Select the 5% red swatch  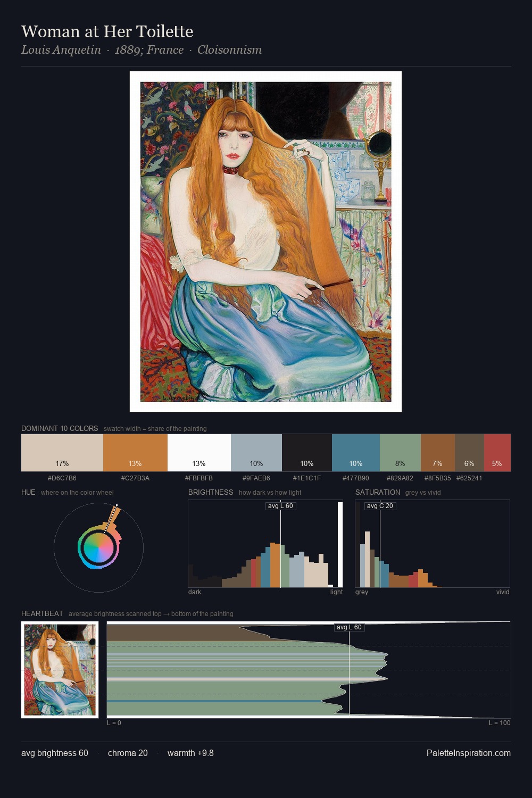coord(497,453)
